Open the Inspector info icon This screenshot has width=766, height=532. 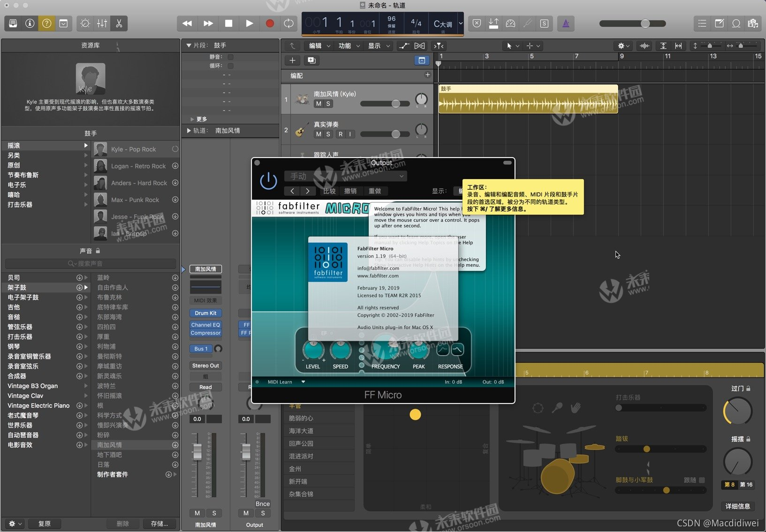tap(30, 23)
